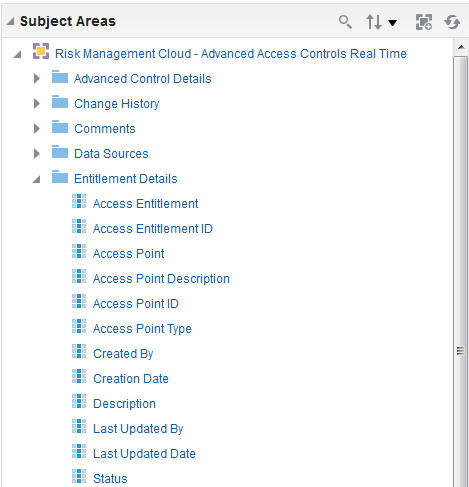Select the Status column
Viewport: 469px width, 487px height.
110,479
